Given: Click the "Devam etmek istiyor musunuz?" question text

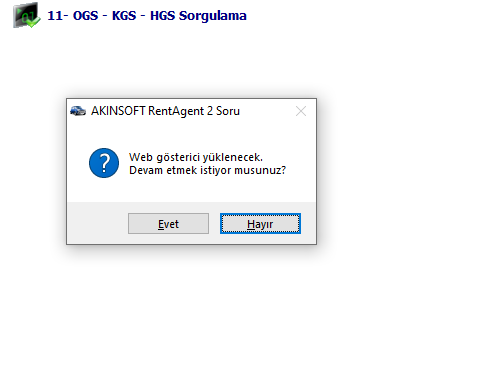Looking at the screenshot, I should [x=207, y=170].
